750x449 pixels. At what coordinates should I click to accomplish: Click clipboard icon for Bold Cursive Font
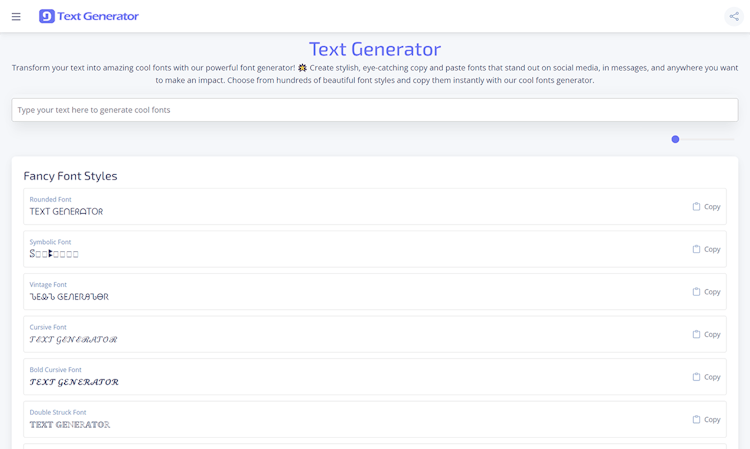pos(696,377)
